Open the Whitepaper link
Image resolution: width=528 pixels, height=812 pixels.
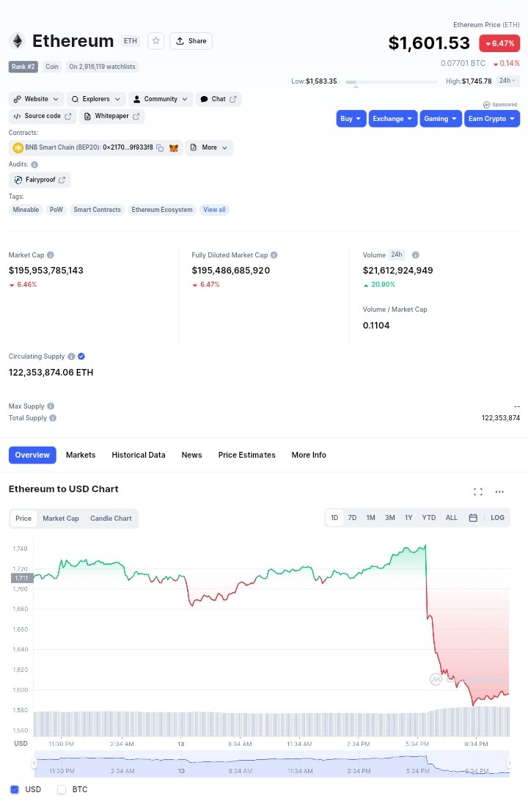[111, 116]
